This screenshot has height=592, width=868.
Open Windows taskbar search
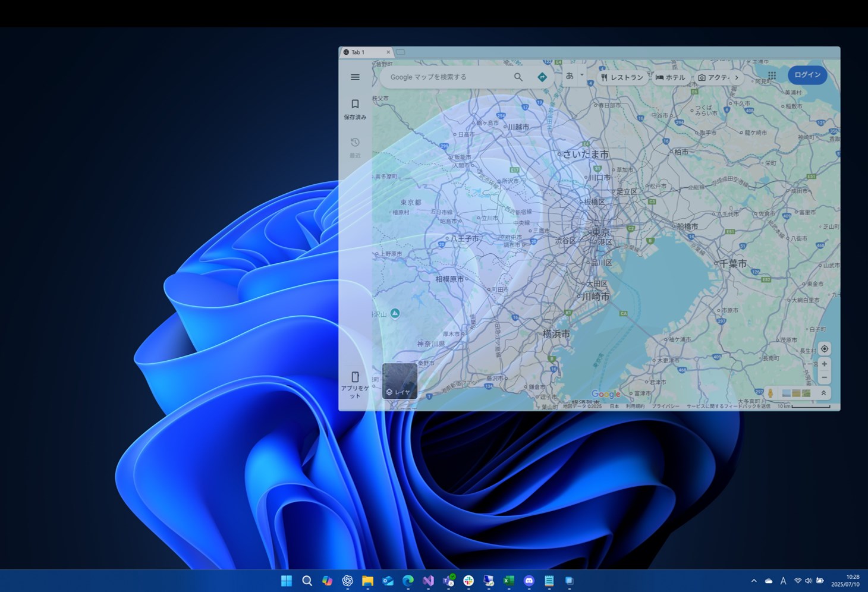[x=307, y=581]
